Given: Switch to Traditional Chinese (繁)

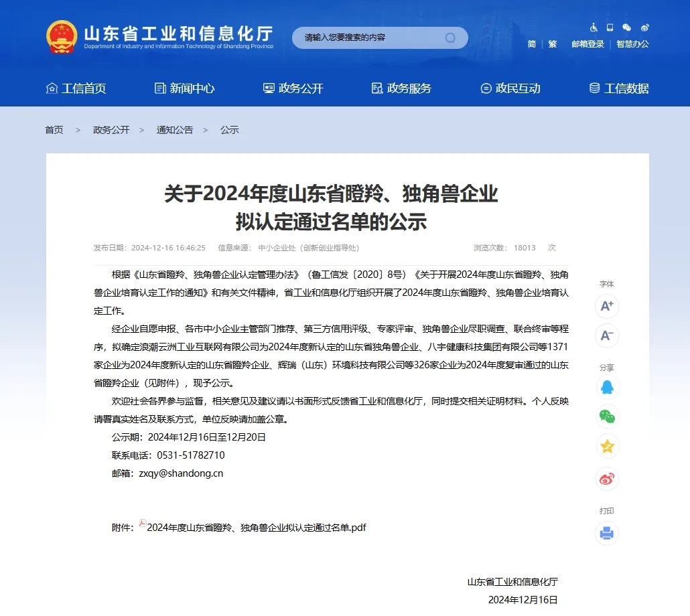Looking at the screenshot, I should (553, 44).
